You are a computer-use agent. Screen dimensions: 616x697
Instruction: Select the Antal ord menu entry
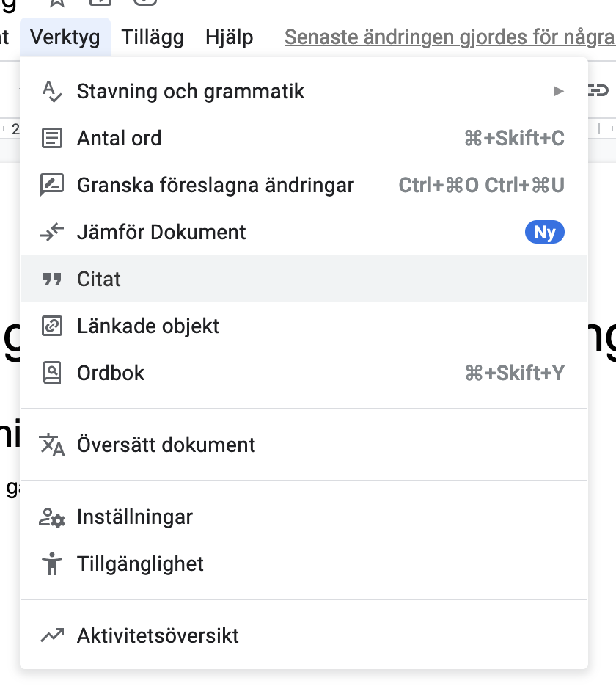[x=304, y=138]
